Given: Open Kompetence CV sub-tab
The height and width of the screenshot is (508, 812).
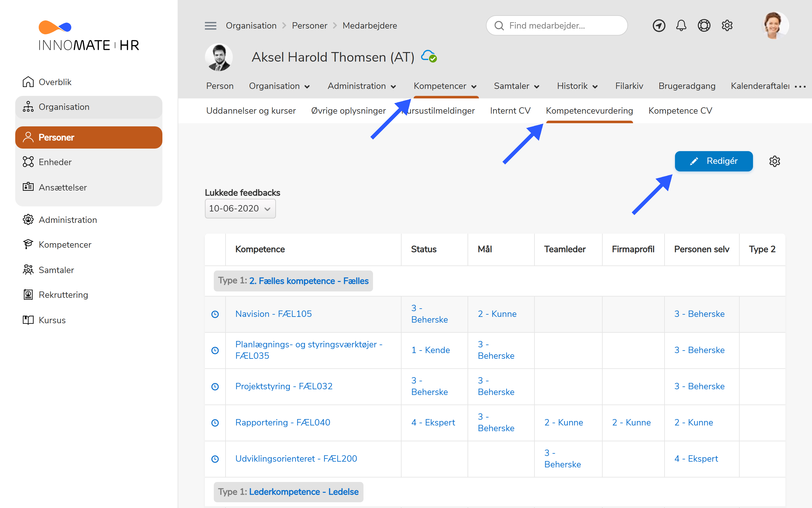Looking at the screenshot, I should pyautogui.click(x=680, y=110).
